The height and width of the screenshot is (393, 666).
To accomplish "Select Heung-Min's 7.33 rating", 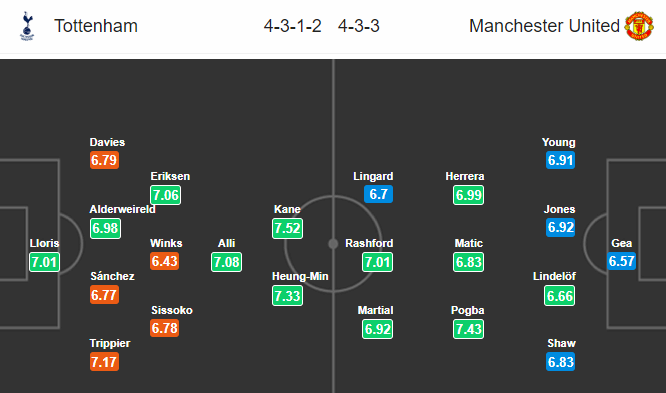I will pos(288,295).
